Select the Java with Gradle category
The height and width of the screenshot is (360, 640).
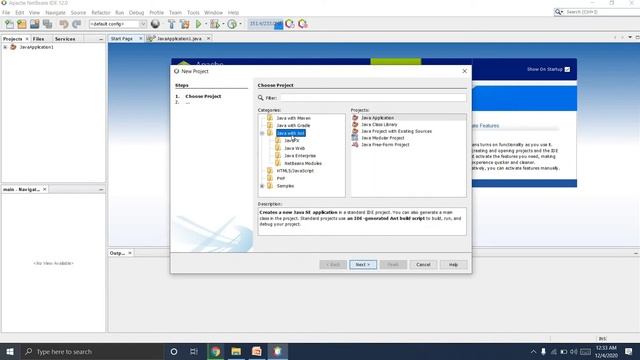293,125
